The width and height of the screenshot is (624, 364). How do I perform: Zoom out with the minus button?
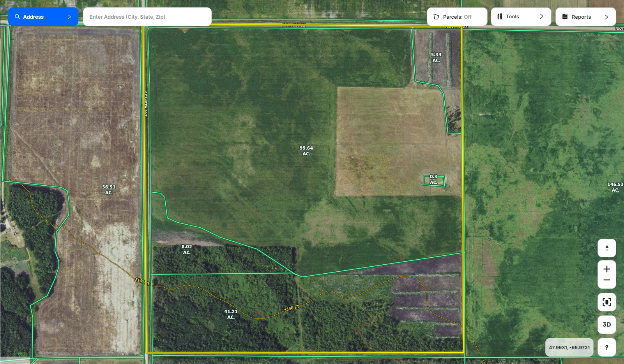pos(606,280)
